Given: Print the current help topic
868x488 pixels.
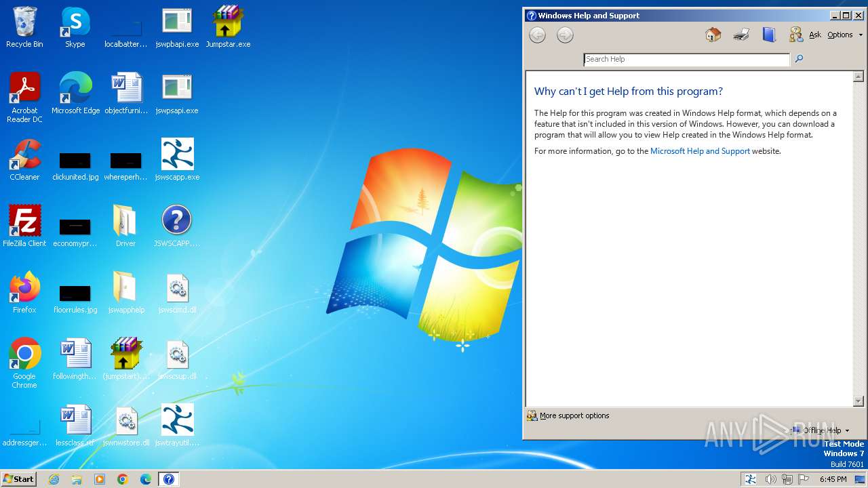Looking at the screenshot, I should [741, 35].
